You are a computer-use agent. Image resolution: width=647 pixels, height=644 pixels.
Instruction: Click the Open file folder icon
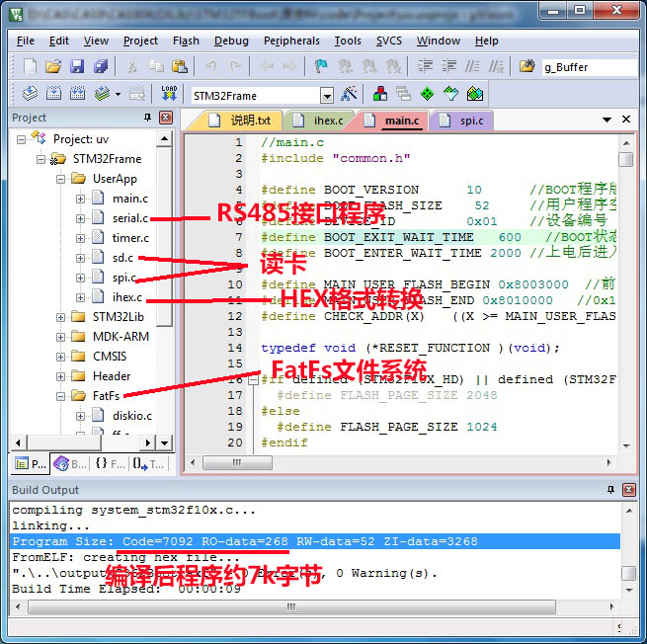pyautogui.click(x=53, y=66)
